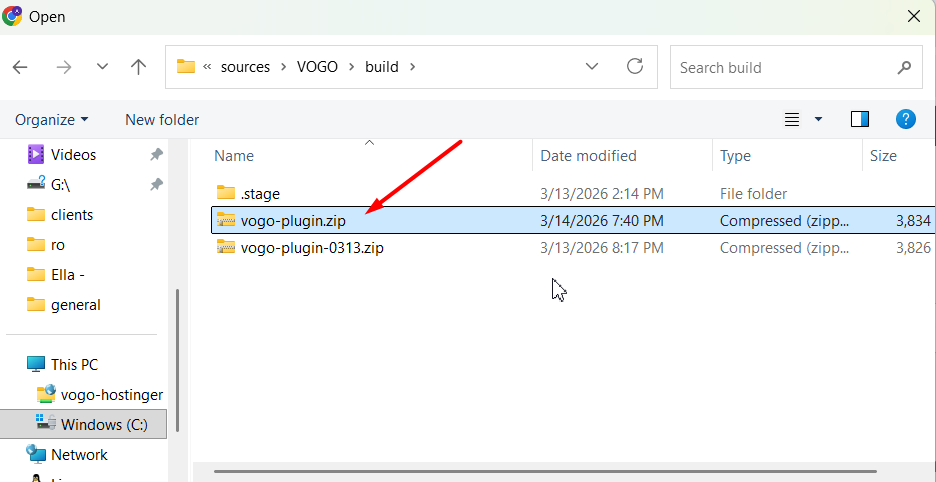Image resolution: width=936 pixels, height=482 pixels.
Task: Sort by Date modified column
Action: [588, 156]
